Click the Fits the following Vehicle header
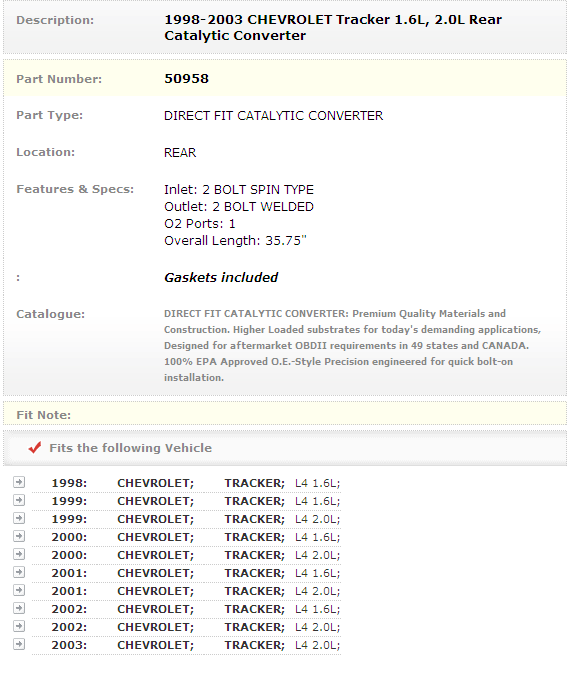 tap(130, 448)
